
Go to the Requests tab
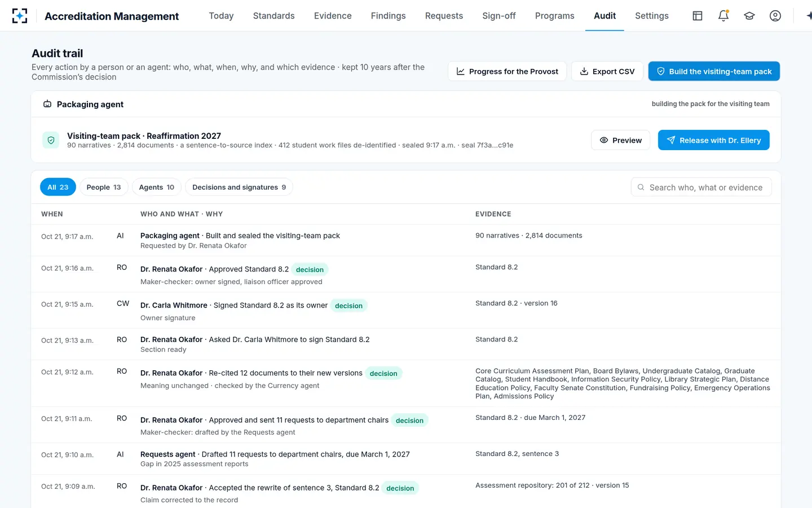pos(444,16)
